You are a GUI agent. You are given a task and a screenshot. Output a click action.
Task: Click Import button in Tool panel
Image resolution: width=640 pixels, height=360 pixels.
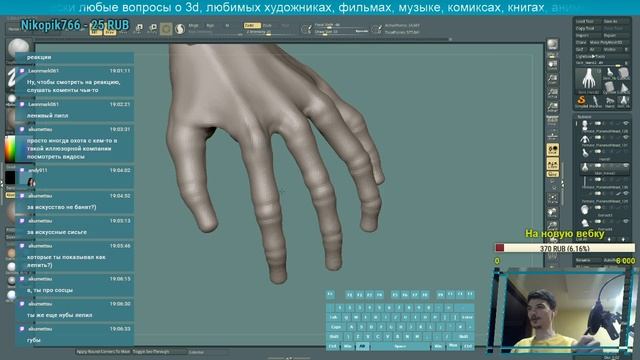pyautogui.click(x=588, y=36)
